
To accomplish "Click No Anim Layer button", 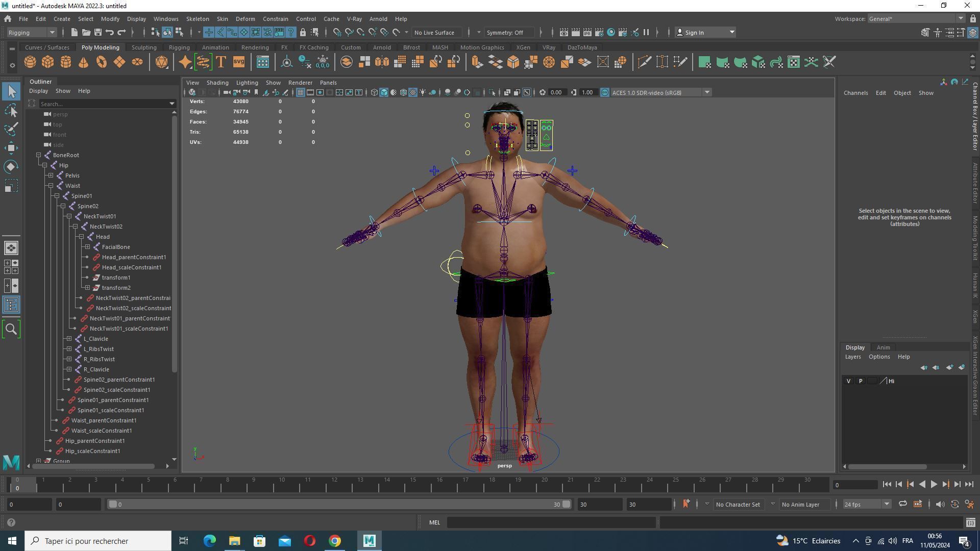I will (x=801, y=505).
